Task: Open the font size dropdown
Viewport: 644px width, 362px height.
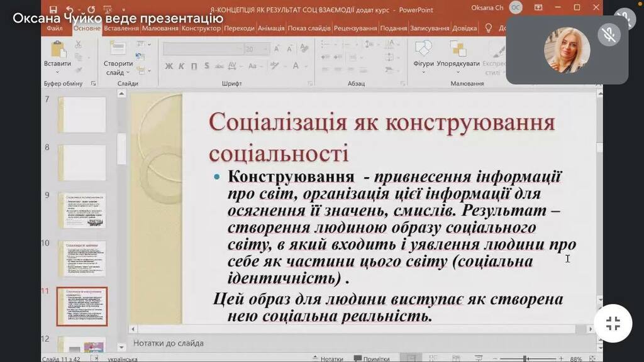Action: tap(267, 49)
